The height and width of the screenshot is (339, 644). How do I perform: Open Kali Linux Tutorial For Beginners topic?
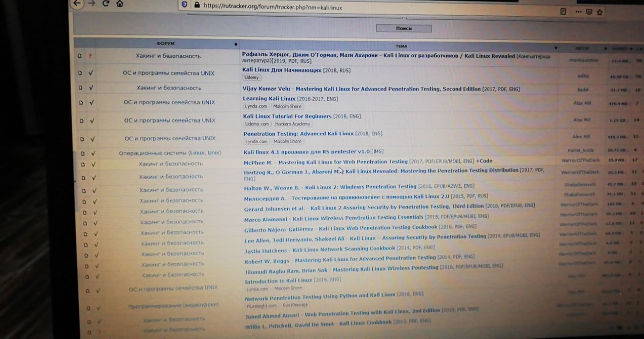(x=287, y=116)
